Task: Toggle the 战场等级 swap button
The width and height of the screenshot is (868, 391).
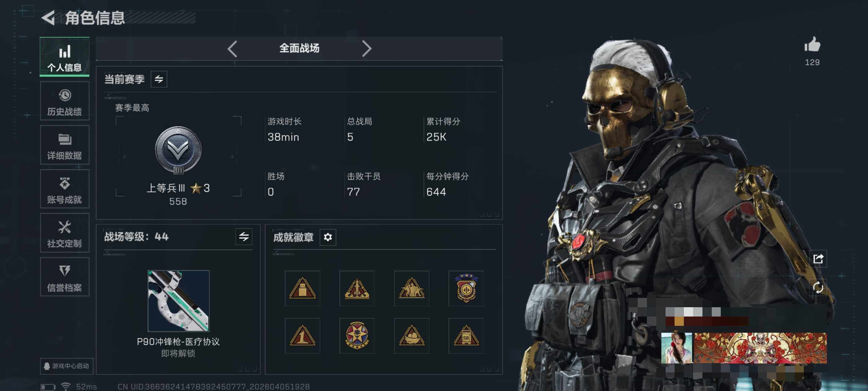Action: tap(244, 237)
